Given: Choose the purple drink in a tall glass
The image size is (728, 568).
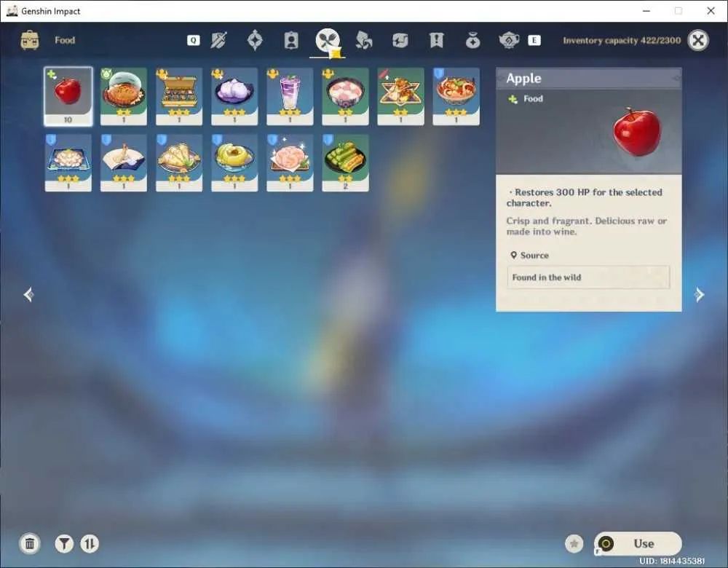Looking at the screenshot, I should click(x=290, y=97).
